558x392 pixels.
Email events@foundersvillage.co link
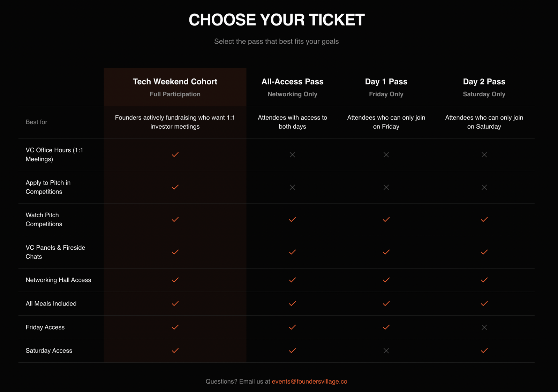(309, 381)
